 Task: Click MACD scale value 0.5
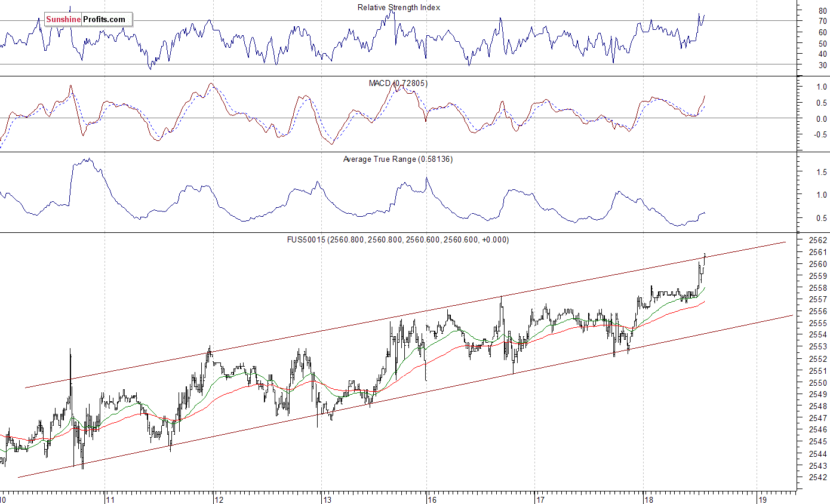(x=822, y=103)
